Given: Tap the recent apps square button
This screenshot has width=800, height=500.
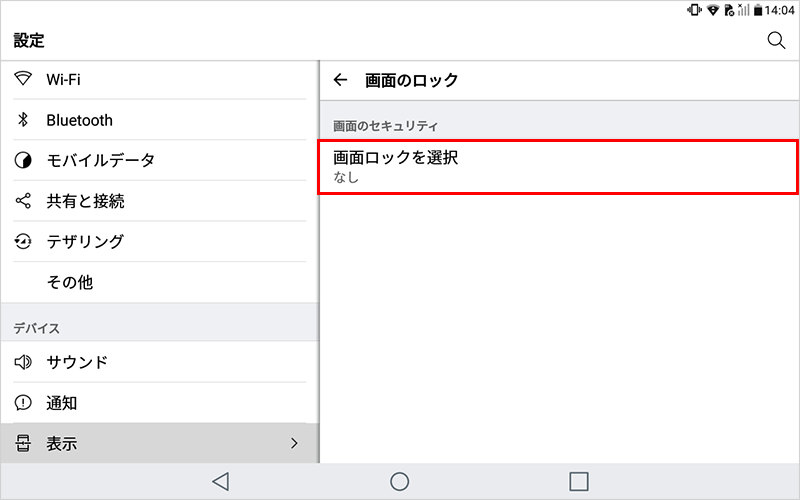Looking at the screenshot, I should pyautogui.click(x=579, y=481).
